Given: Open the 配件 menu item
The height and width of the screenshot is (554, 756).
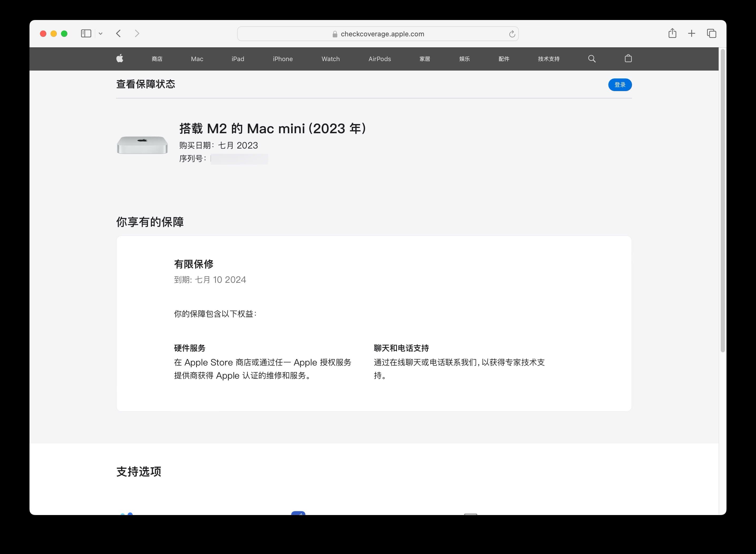Looking at the screenshot, I should pyautogui.click(x=504, y=59).
